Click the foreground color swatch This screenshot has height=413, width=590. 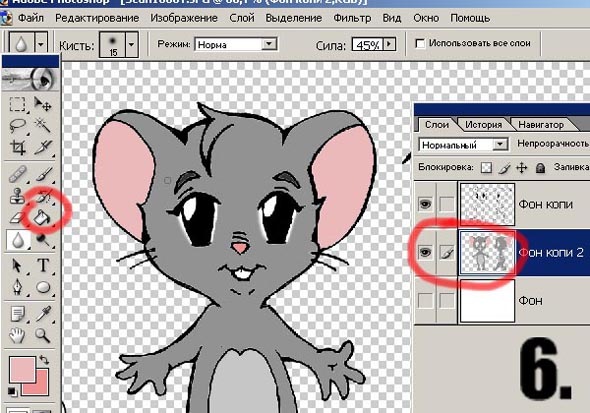coord(23,369)
